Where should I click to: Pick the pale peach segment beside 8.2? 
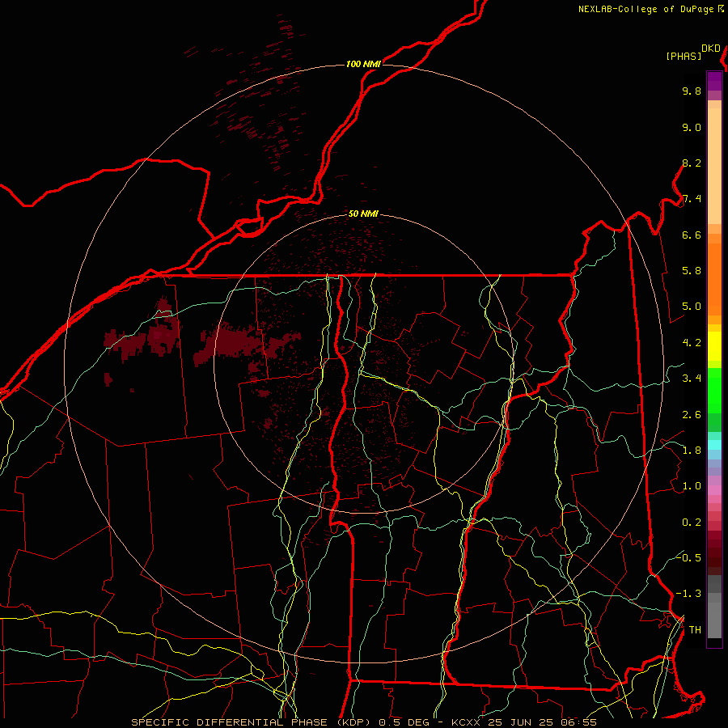coord(714,166)
